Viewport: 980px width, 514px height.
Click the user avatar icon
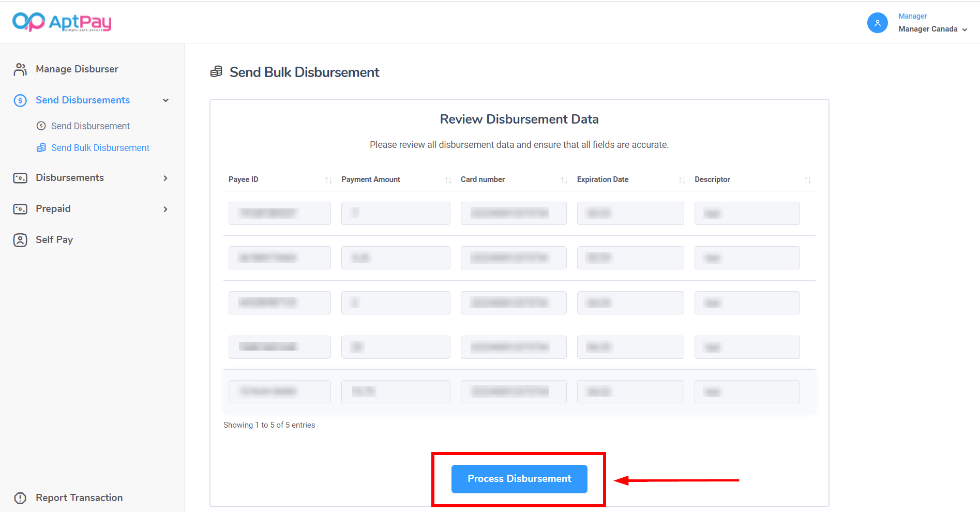click(x=877, y=23)
